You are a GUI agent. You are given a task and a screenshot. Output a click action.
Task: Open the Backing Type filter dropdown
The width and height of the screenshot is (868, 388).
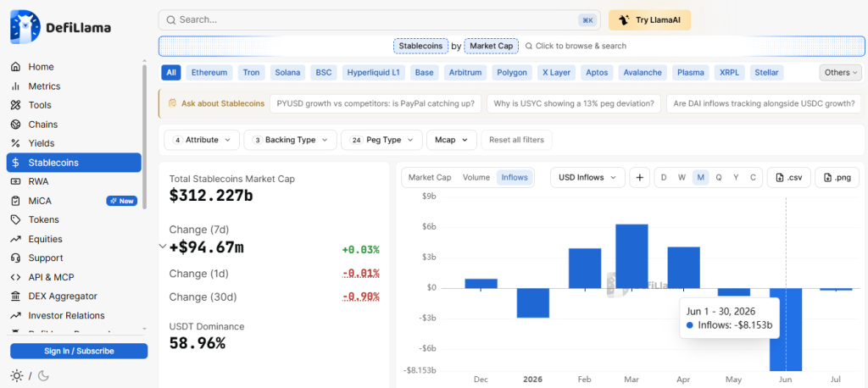(x=290, y=140)
